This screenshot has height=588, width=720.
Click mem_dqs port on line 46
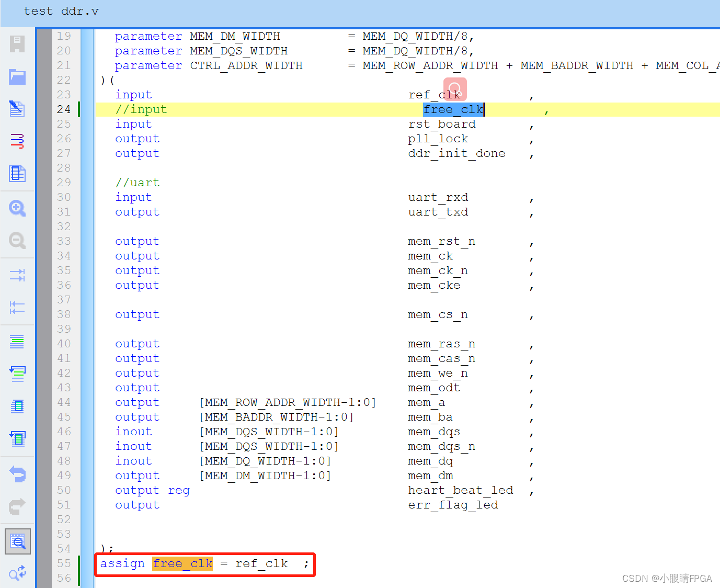(434, 432)
